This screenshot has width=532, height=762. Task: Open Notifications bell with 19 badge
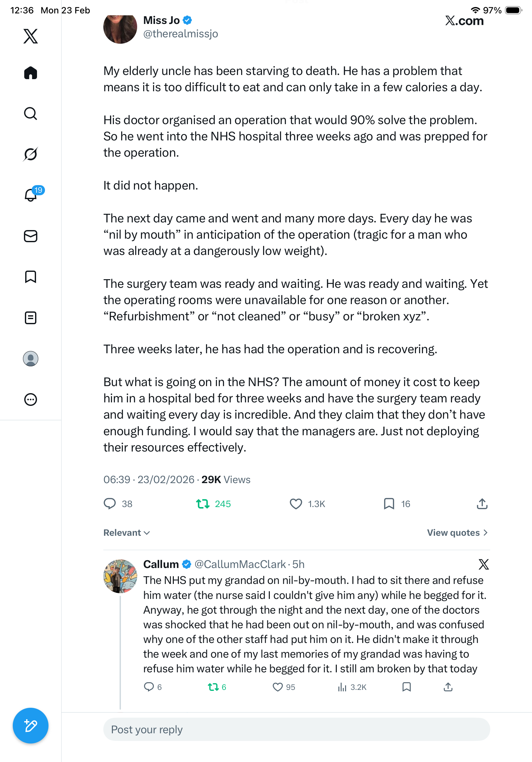tap(31, 195)
